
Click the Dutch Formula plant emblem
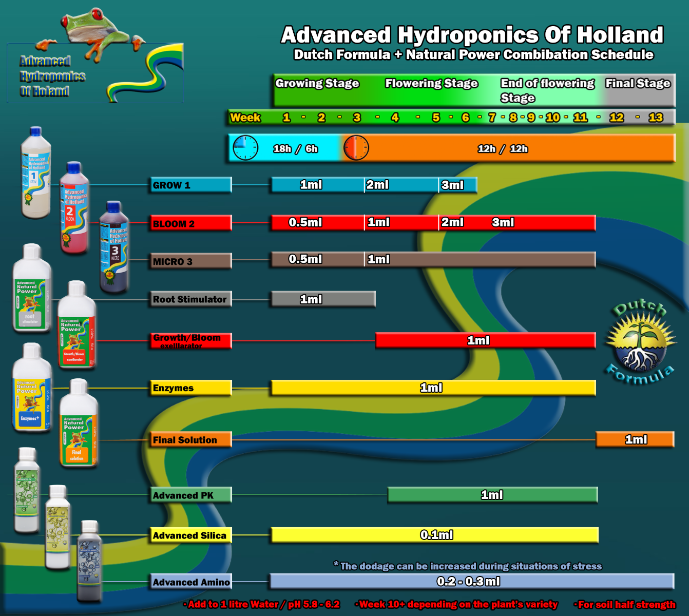(640, 343)
